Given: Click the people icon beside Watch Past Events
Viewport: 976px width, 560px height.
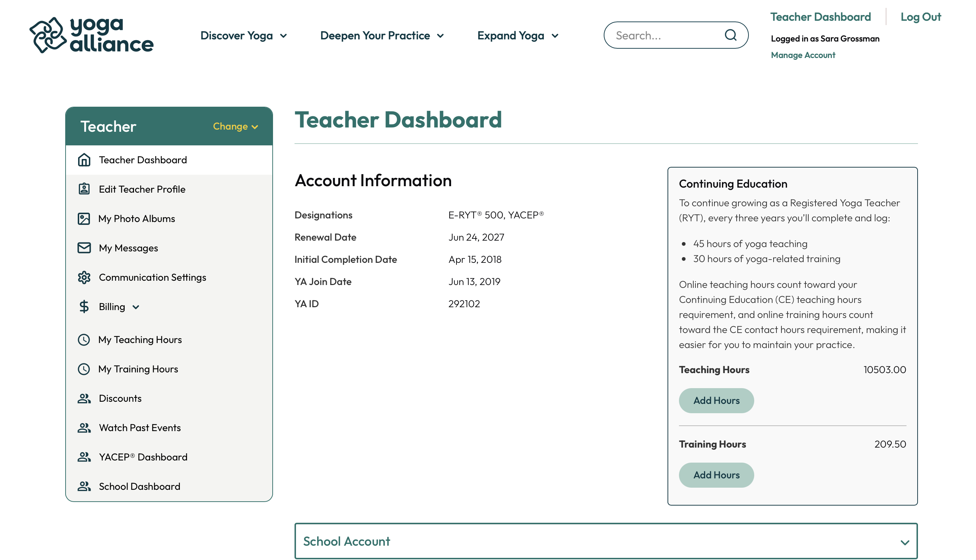Looking at the screenshot, I should (x=84, y=428).
